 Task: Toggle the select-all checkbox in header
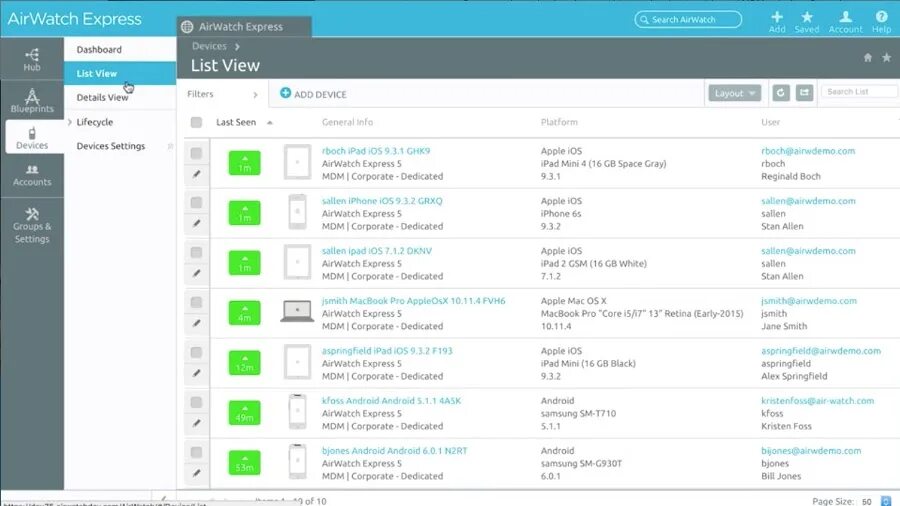coord(196,122)
